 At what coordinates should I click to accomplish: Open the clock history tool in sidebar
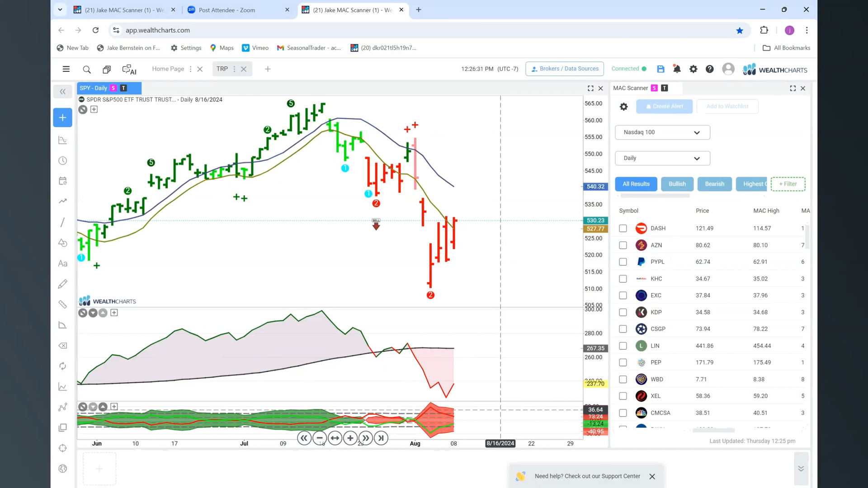point(63,161)
